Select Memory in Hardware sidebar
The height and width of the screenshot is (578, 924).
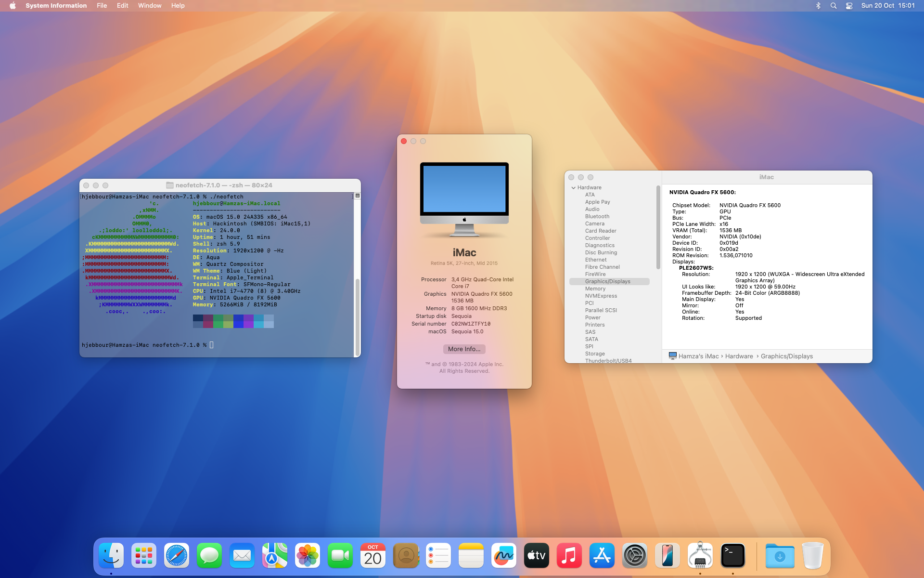[x=595, y=289]
